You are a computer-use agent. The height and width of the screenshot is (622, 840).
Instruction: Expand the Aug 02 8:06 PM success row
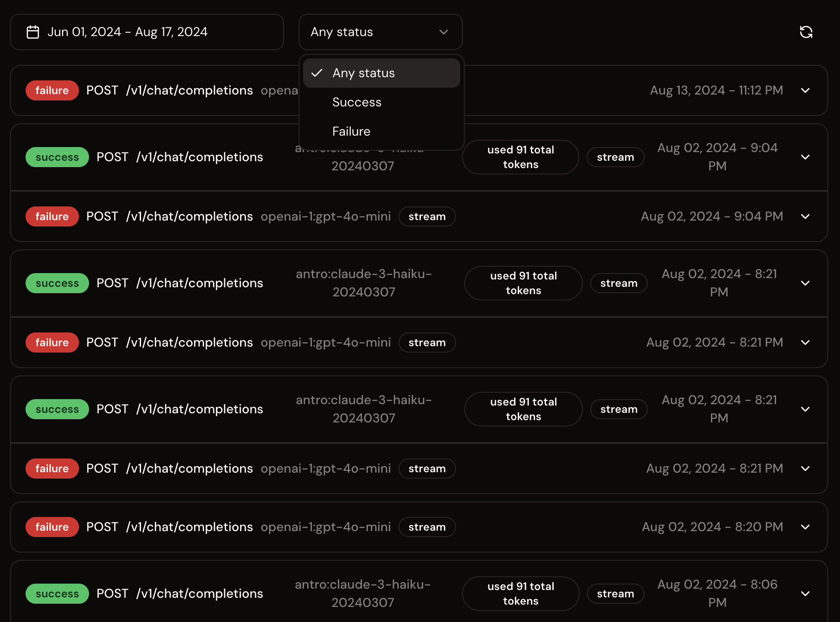pyautogui.click(x=805, y=594)
